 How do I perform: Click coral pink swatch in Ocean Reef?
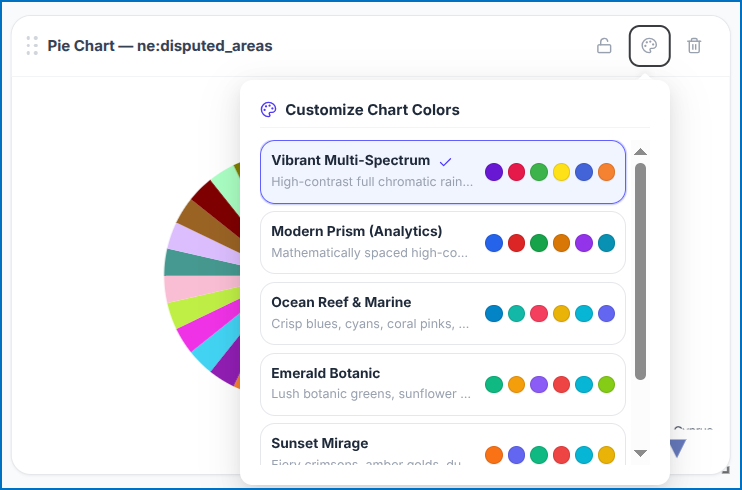pyautogui.click(x=539, y=313)
